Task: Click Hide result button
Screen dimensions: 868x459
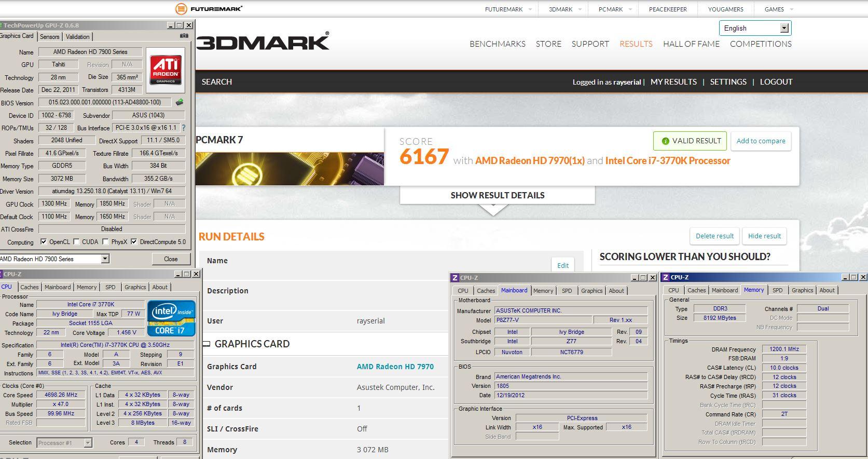Action: point(764,236)
